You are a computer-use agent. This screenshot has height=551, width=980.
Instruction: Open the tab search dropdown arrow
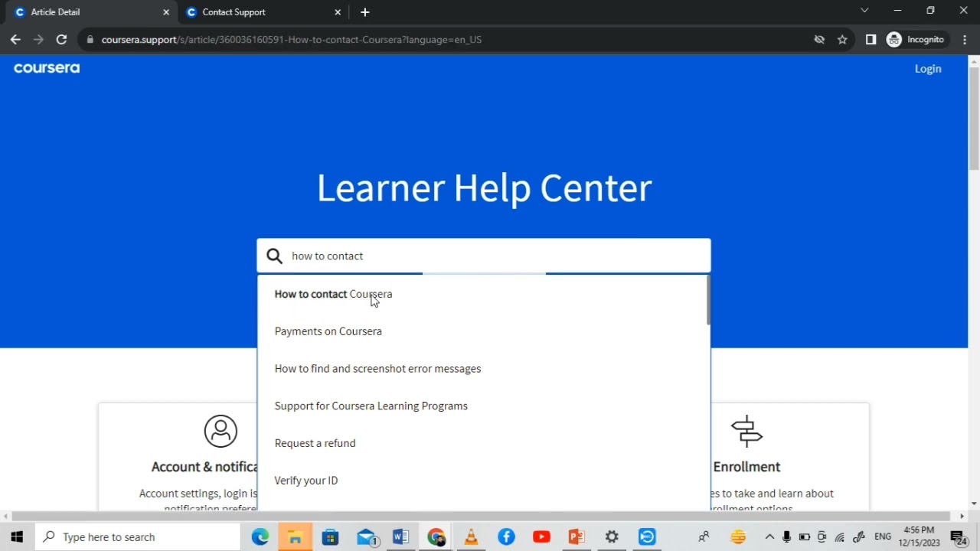point(864,11)
